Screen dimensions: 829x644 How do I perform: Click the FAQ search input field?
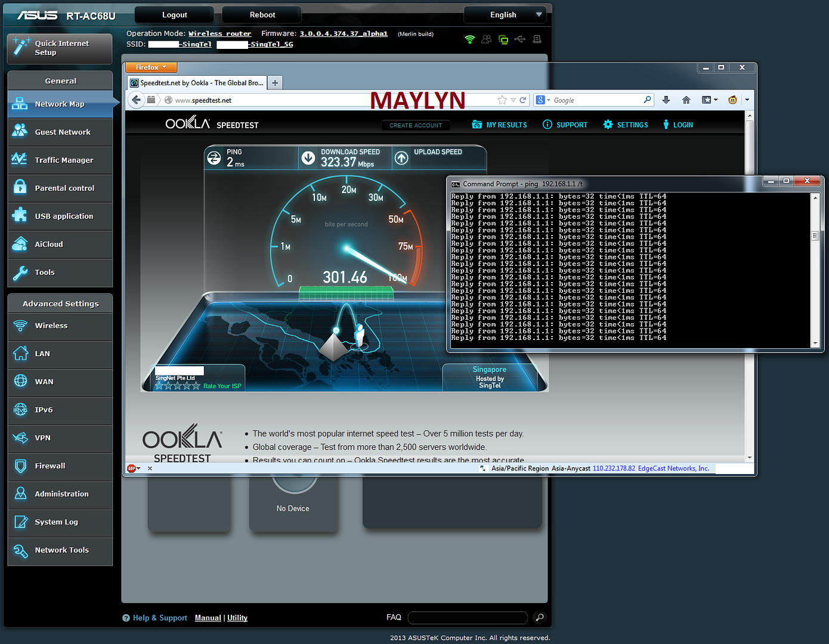coord(468,618)
